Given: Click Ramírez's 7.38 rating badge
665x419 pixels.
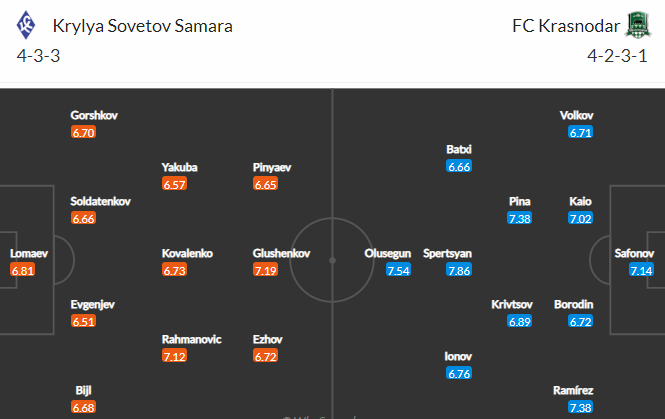Looking at the screenshot, I should (x=580, y=408).
